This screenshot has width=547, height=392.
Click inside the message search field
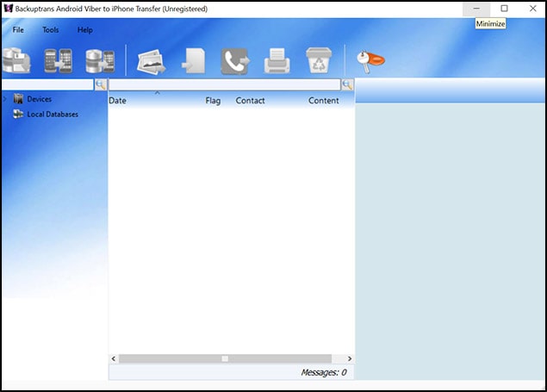tap(224, 85)
